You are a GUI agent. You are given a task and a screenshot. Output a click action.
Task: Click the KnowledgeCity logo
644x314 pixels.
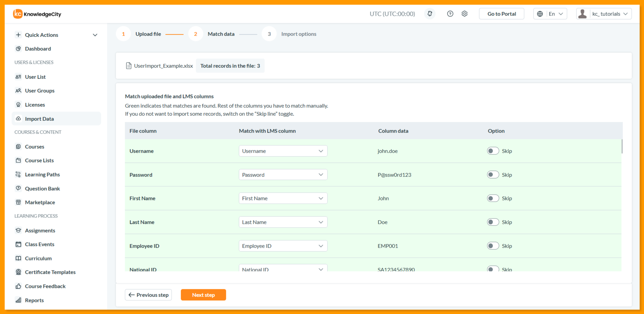37,14
